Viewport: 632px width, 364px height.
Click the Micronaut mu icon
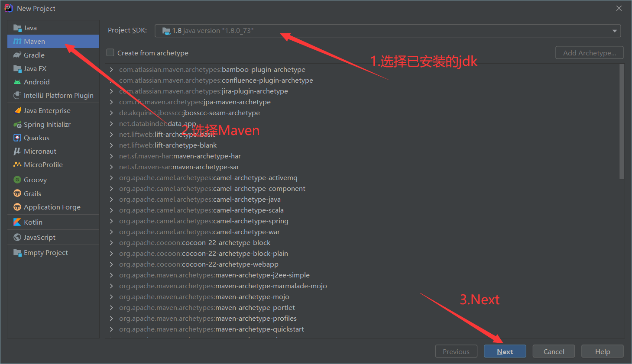click(17, 151)
